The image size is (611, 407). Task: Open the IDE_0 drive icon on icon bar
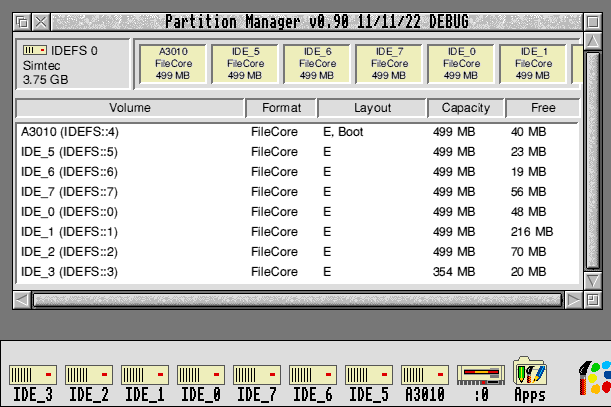tap(201, 383)
